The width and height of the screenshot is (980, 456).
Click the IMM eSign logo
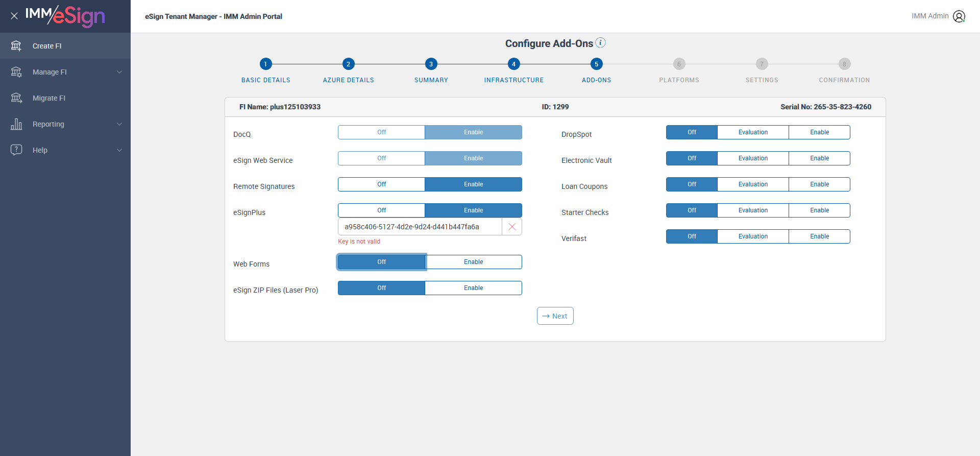pos(65,16)
